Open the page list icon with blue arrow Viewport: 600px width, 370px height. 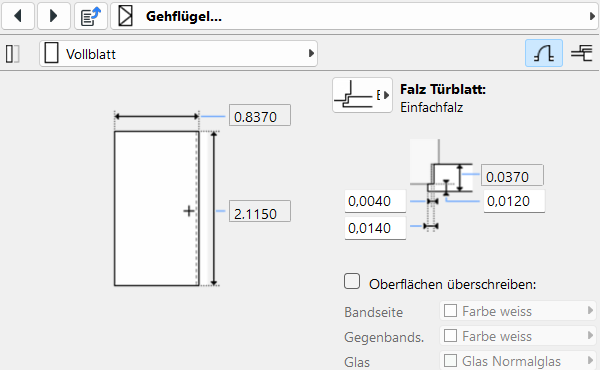point(91,16)
